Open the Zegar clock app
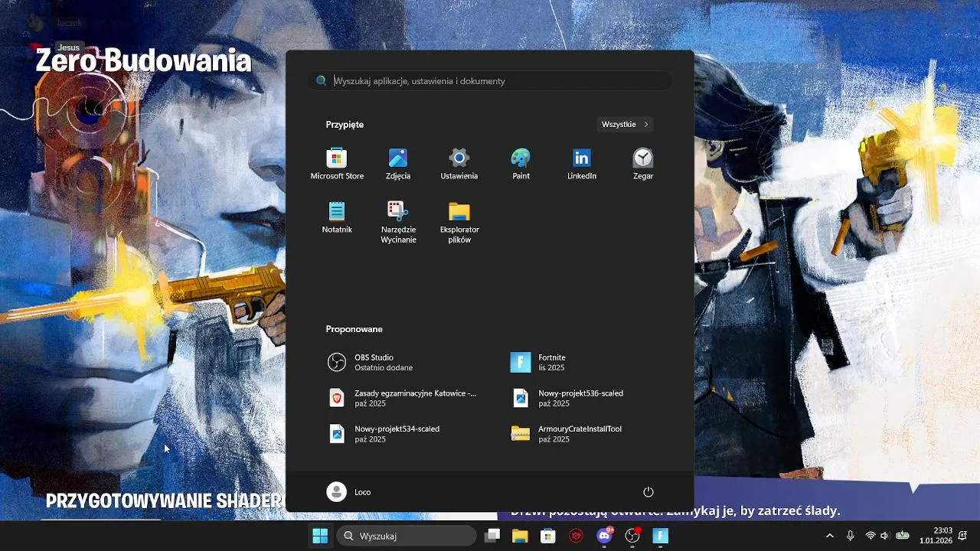 click(x=643, y=165)
